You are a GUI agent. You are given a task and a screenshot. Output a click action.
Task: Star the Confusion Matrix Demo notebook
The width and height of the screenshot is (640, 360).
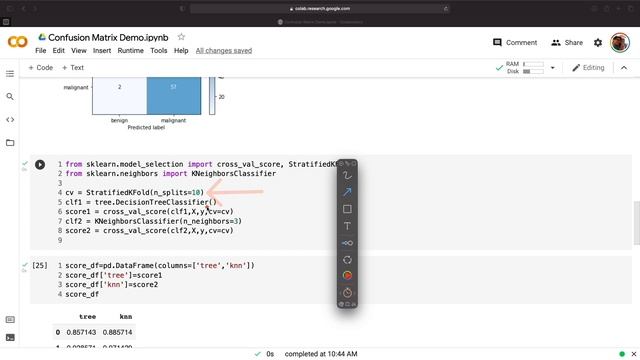point(181,37)
